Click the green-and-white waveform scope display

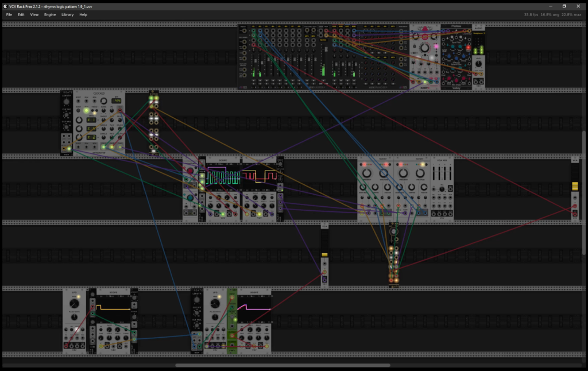coord(223,176)
